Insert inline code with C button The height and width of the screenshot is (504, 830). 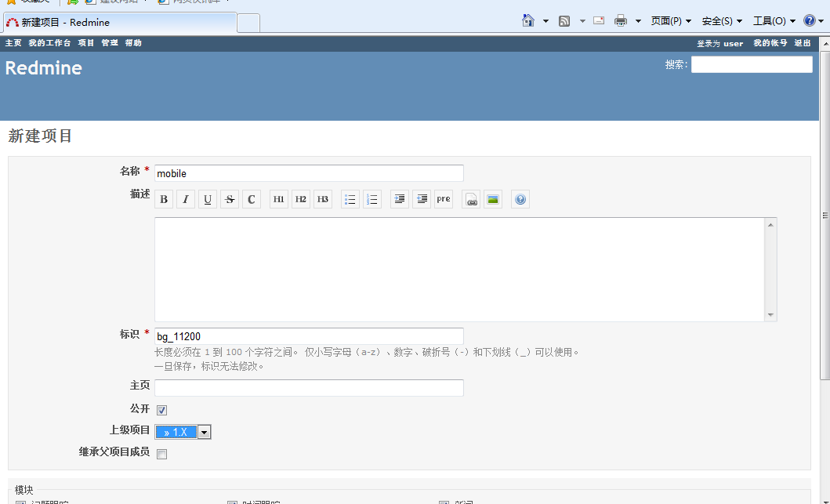click(252, 199)
